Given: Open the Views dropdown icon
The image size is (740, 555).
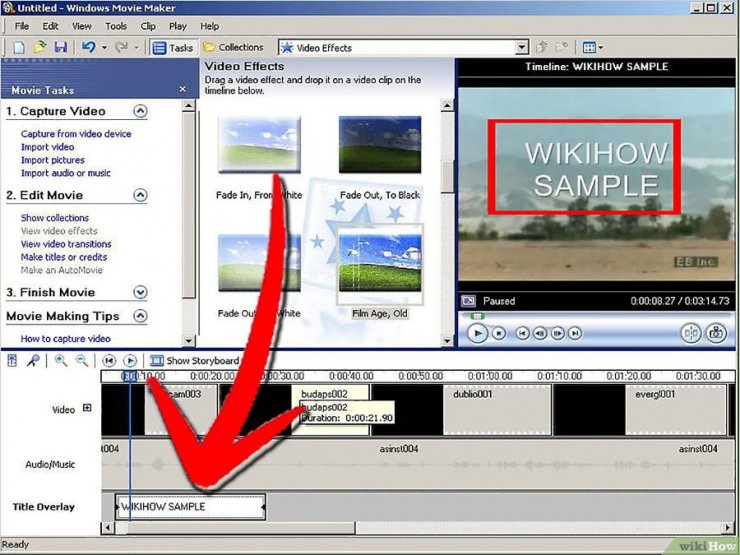Looking at the screenshot, I should pyautogui.click(x=593, y=48).
